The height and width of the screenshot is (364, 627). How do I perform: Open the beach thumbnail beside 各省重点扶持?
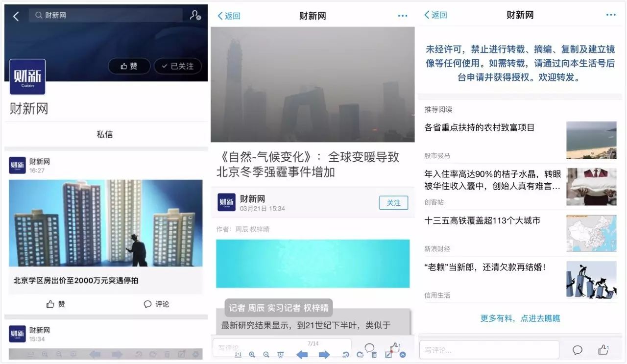click(x=591, y=140)
